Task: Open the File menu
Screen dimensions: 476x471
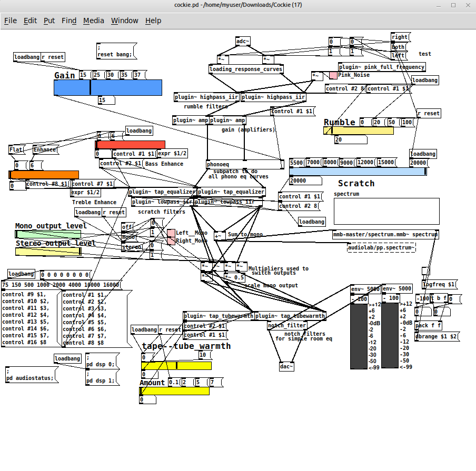Action: click(x=11, y=21)
